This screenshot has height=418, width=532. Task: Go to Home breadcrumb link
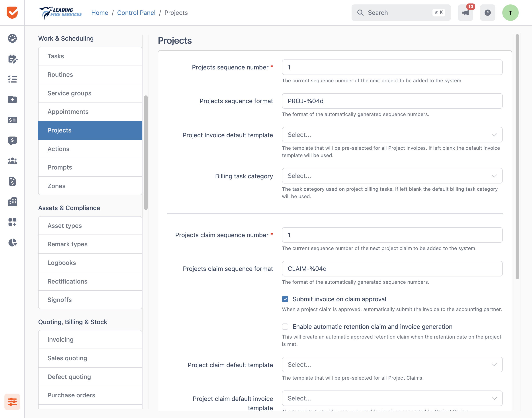click(100, 13)
